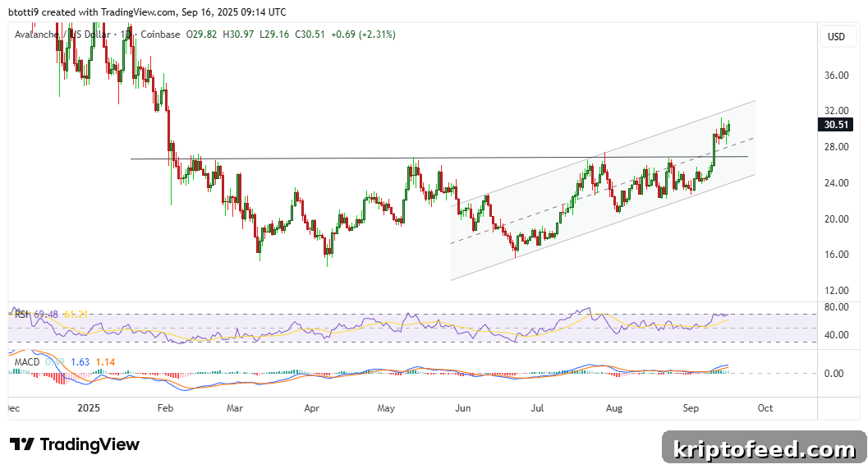
Task: Click the MACD orange value 1.14
Action: 105,362
